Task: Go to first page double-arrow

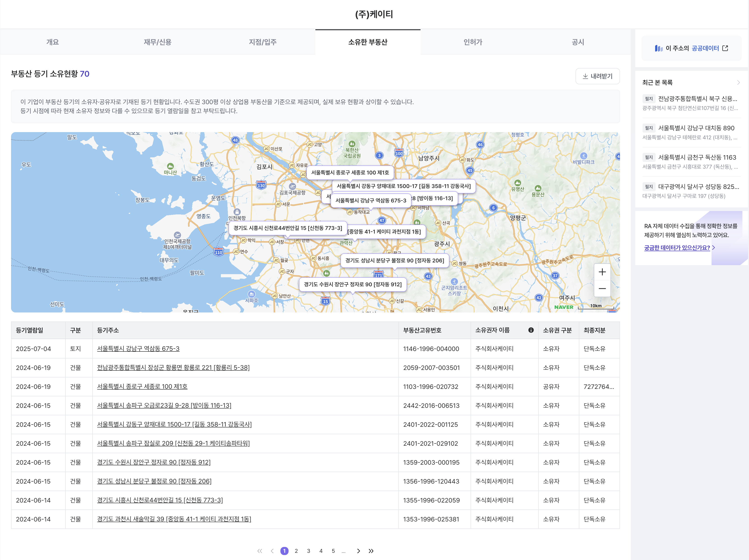Action: [260, 551]
